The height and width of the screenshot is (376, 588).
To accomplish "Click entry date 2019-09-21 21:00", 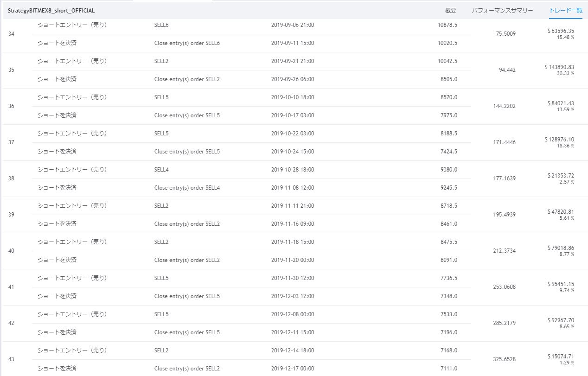I will (293, 61).
